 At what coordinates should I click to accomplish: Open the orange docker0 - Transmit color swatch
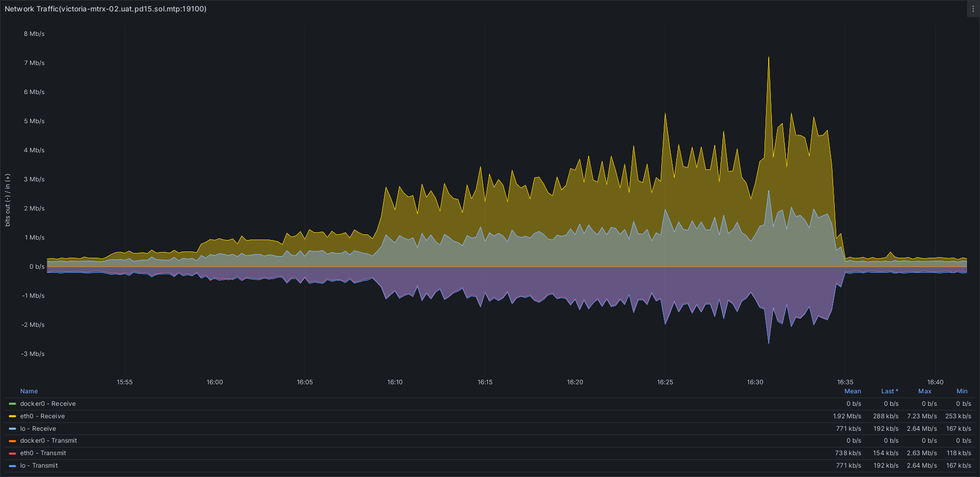click(12, 441)
